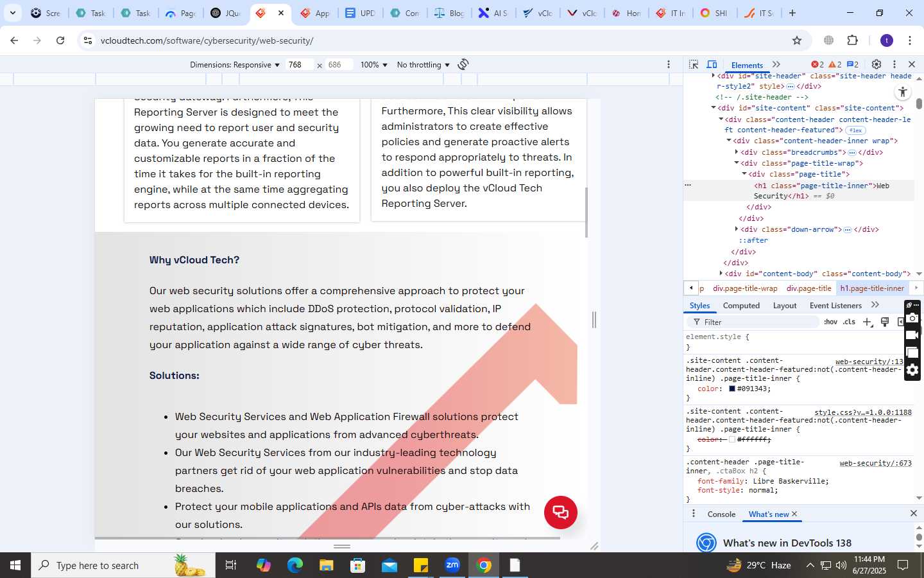Viewport: 924px width, 578px height.
Task: Click the video record overlay icon
Action: (x=912, y=335)
